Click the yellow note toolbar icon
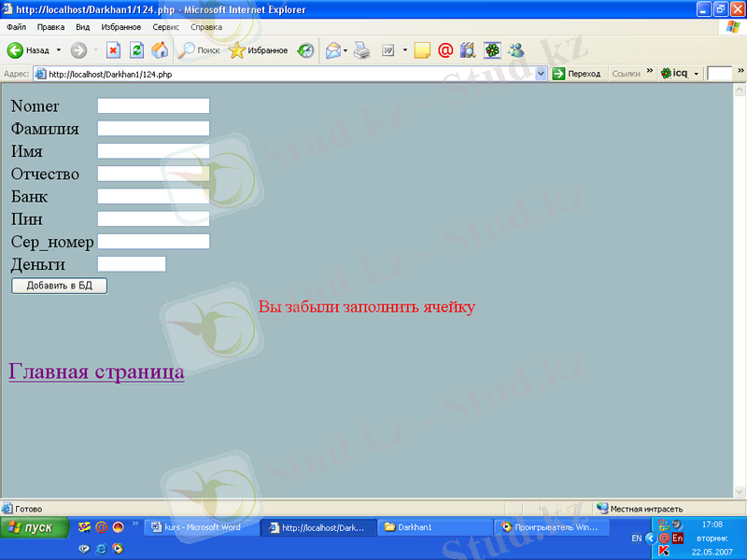The width and height of the screenshot is (747, 560). tap(422, 50)
